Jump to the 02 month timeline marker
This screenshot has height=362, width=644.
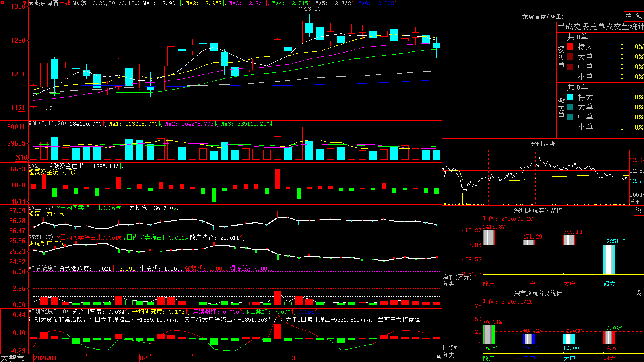(143, 358)
